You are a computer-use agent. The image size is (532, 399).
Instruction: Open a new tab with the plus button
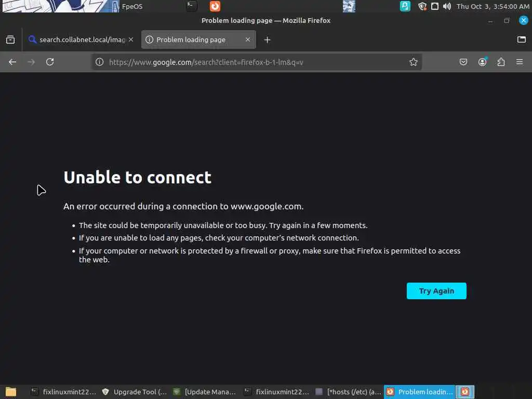tap(268, 39)
